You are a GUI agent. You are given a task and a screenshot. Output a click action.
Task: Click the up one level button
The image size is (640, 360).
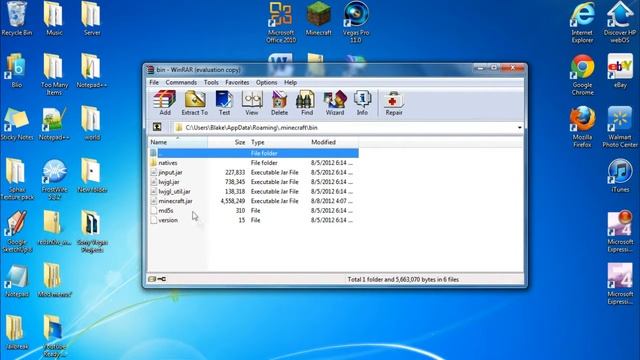pos(157,127)
